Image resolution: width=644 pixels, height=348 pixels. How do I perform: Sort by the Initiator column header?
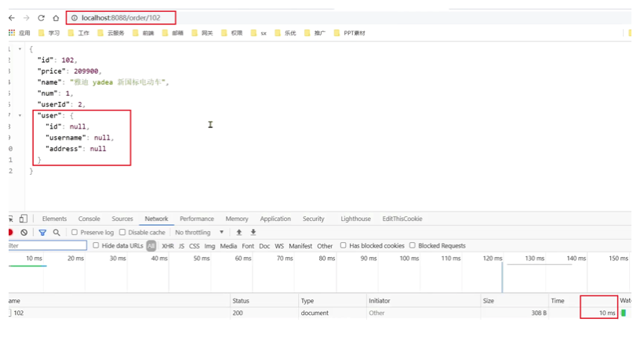click(x=424, y=301)
